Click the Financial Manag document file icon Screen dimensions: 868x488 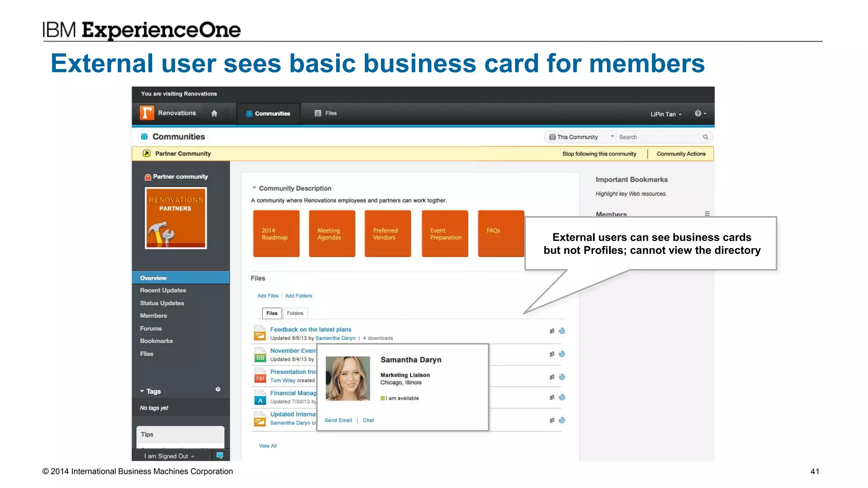point(260,397)
